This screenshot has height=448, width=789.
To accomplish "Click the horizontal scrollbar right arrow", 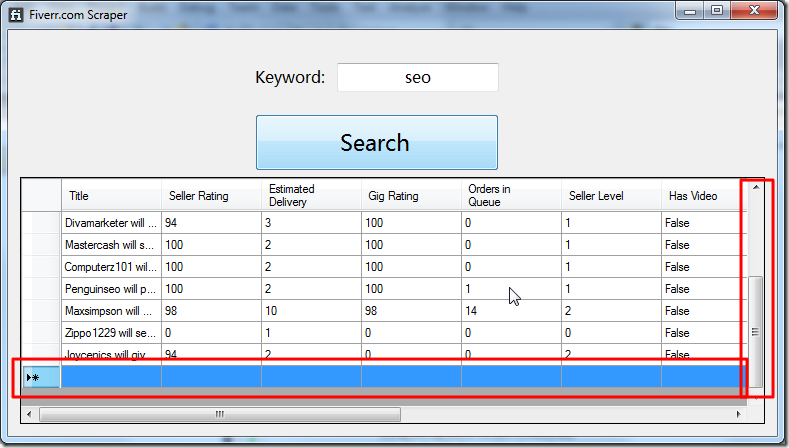I will [739, 414].
